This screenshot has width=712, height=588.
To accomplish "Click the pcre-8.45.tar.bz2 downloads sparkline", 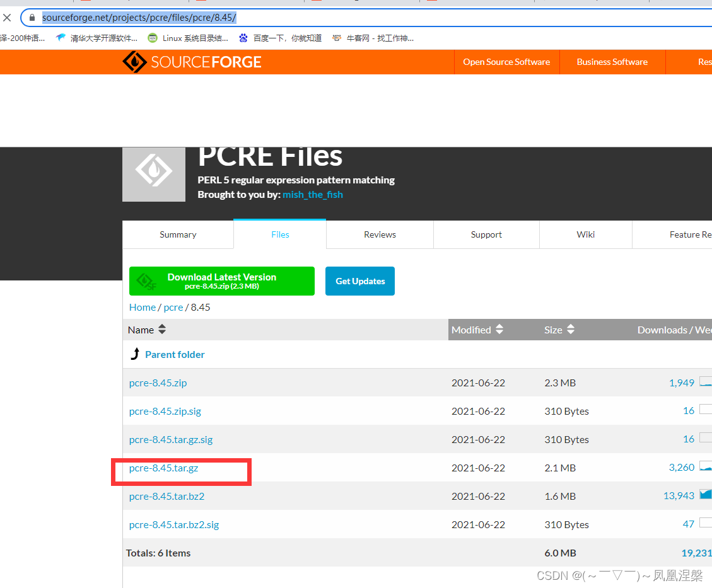I will pos(706,495).
